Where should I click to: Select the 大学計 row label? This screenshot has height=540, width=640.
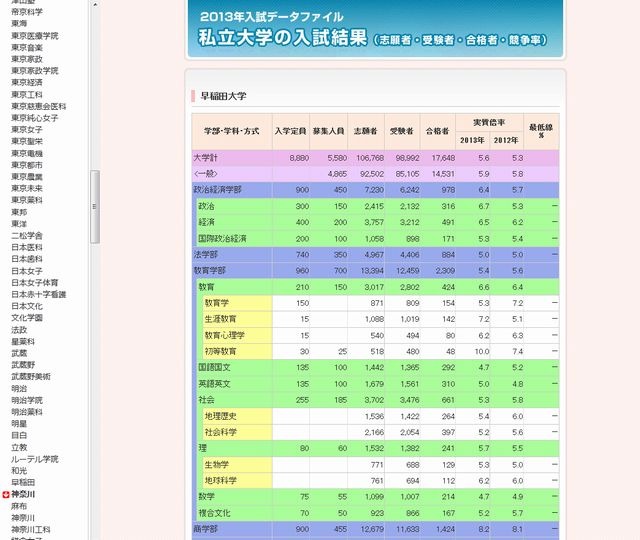[x=205, y=158]
